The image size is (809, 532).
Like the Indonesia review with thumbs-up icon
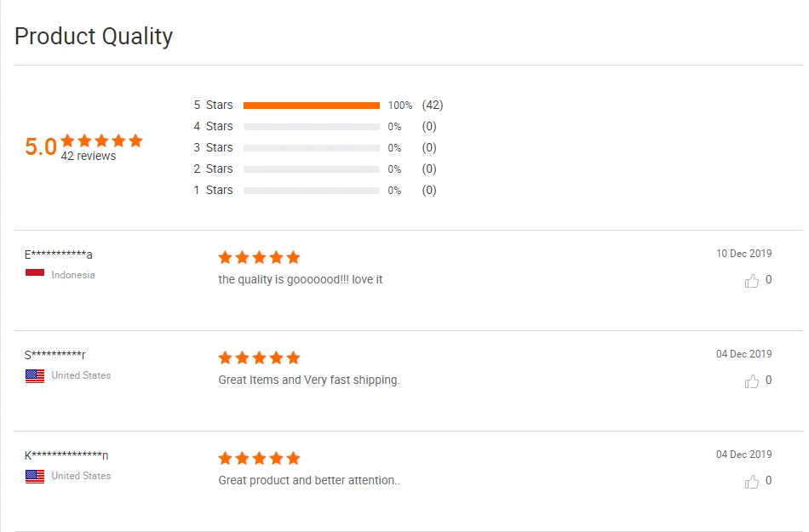(752, 280)
